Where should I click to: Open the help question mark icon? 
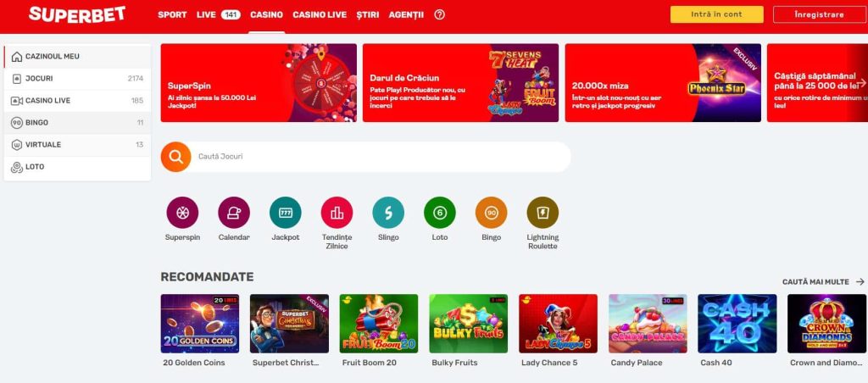[x=440, y=15]
